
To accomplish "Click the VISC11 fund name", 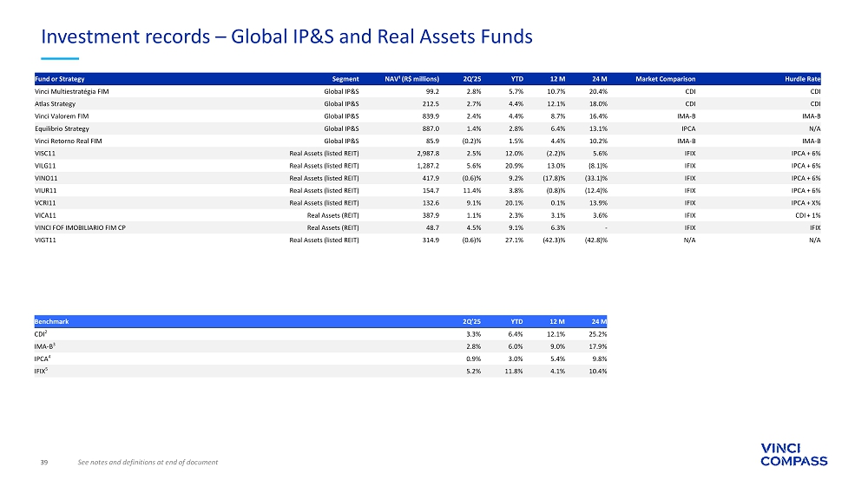I will [x=45, y=153].
